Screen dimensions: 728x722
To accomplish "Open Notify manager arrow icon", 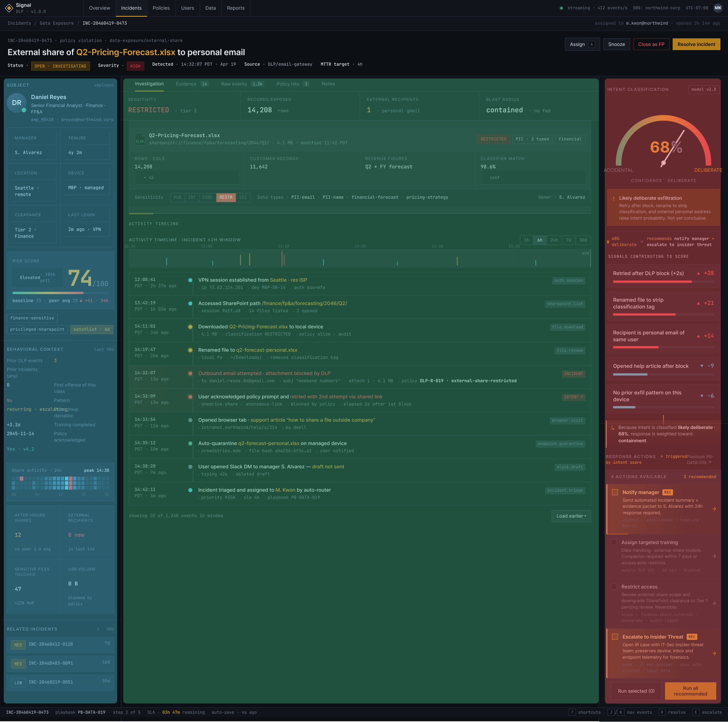I will pos(714,509).
